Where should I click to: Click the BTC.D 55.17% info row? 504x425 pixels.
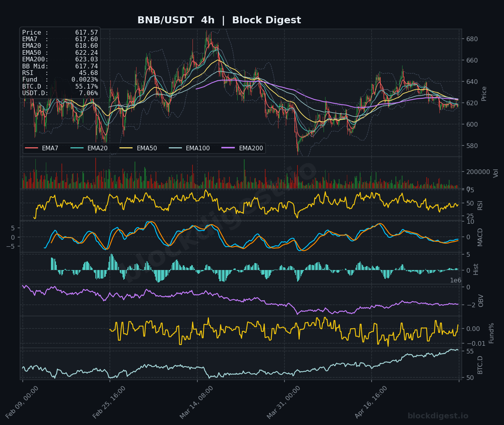click(x=60, y=87)
